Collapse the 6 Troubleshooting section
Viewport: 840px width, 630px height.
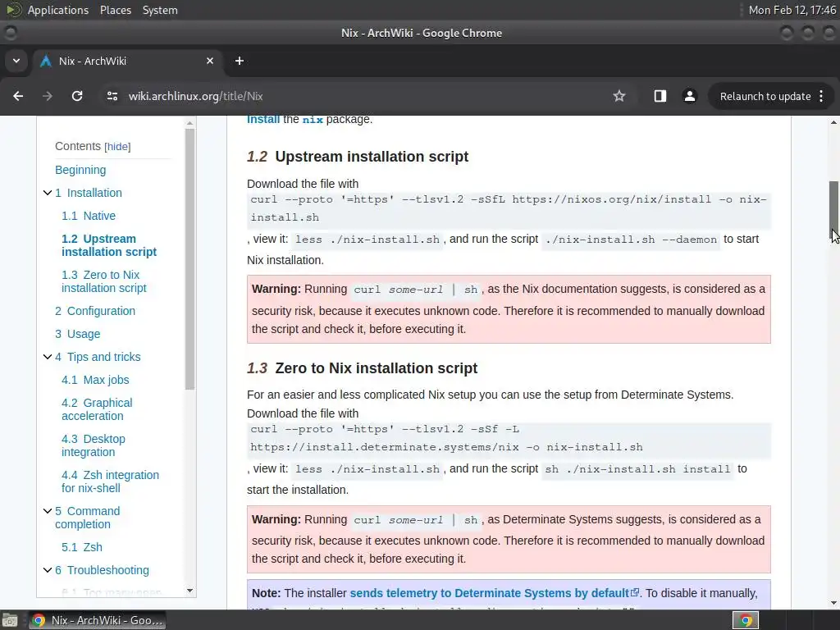pos(47,570)
